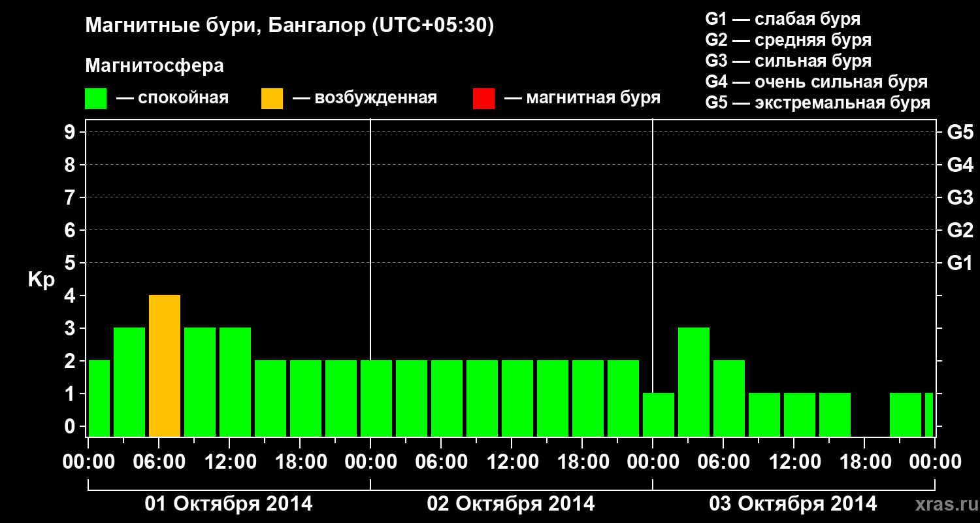Click the green 'спокойная' legend swatch
Screen dimensions: 980x523
point(95,99)
